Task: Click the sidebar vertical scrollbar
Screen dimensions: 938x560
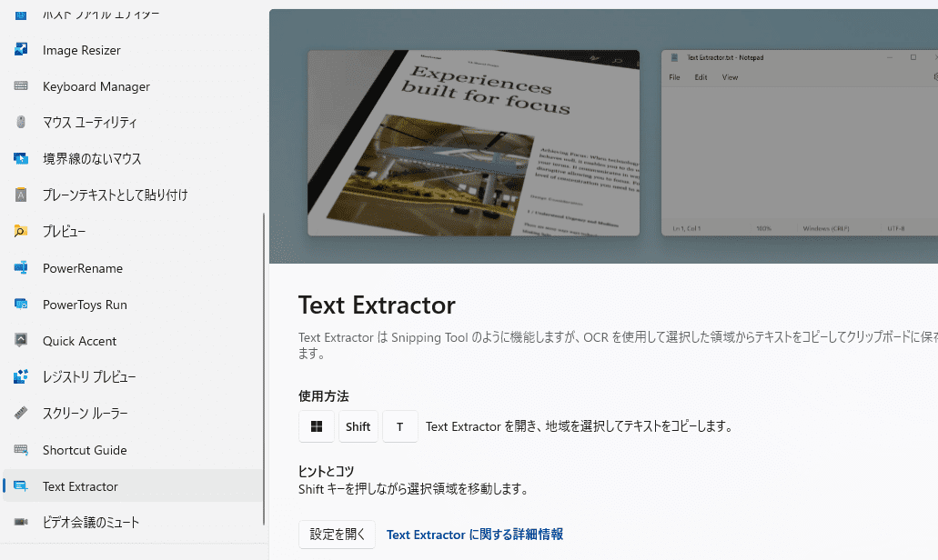Action: [x=264, y=369]
